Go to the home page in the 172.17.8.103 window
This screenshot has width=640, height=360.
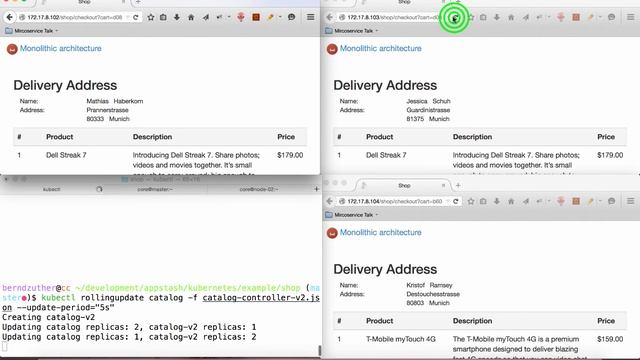click(x=511, y=17)
